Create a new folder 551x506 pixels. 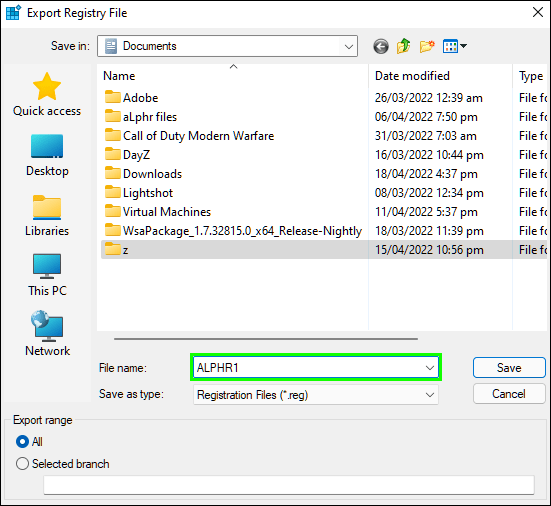427,46
